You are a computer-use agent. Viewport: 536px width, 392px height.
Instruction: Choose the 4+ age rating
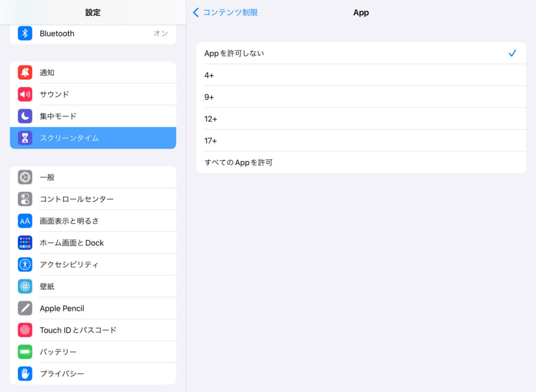[x=361, y=75]
